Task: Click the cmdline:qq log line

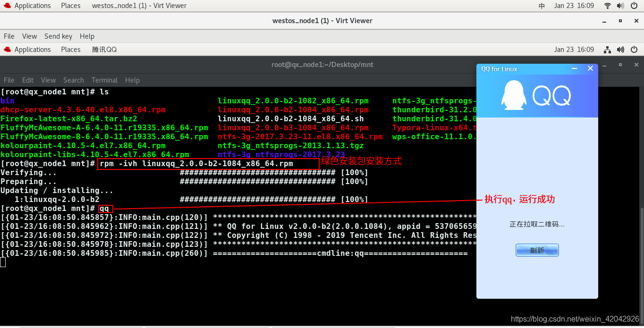Action: pos(234,253)
